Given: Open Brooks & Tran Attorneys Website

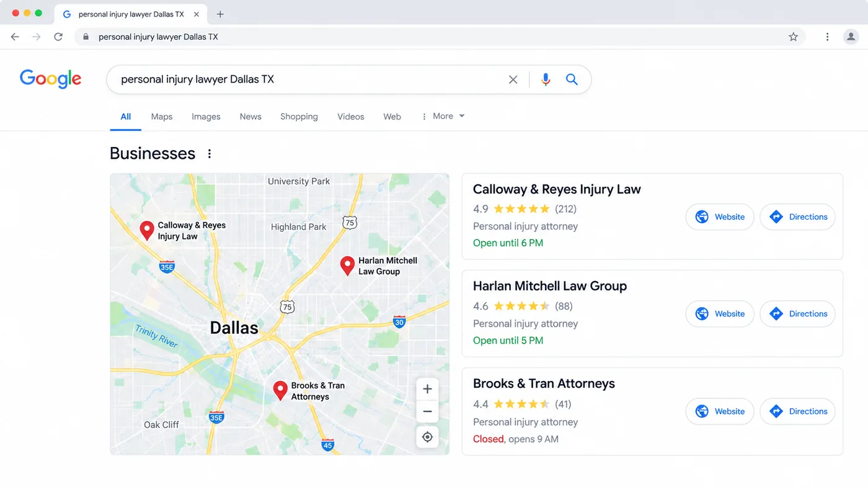Looking at the screenshot, I should tap(720, 411).
